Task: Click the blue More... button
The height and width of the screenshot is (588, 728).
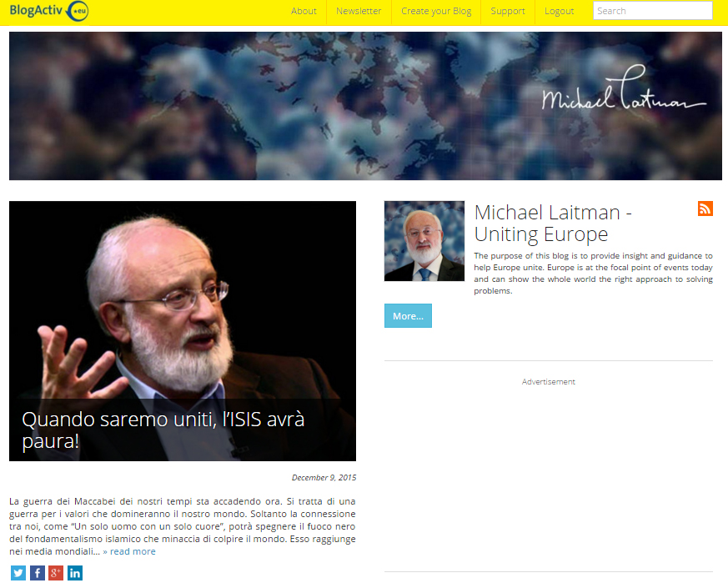Action: [408, 316]
